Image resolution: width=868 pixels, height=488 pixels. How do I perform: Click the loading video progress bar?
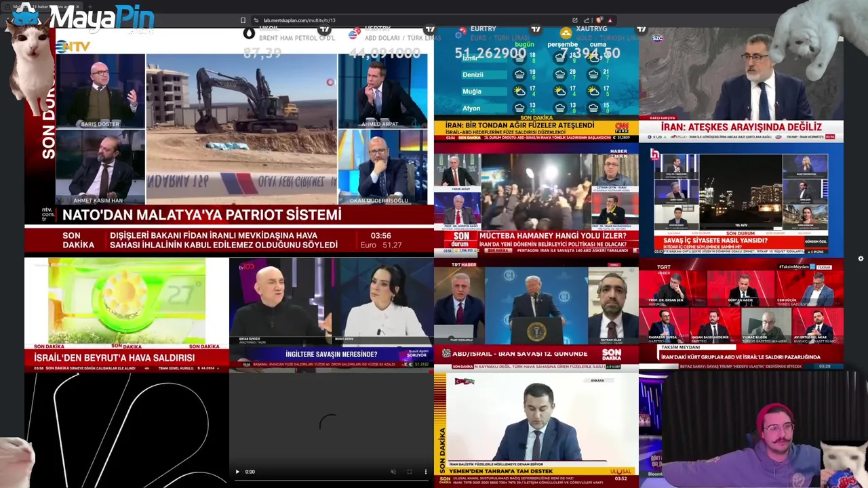tap(331, 481)
